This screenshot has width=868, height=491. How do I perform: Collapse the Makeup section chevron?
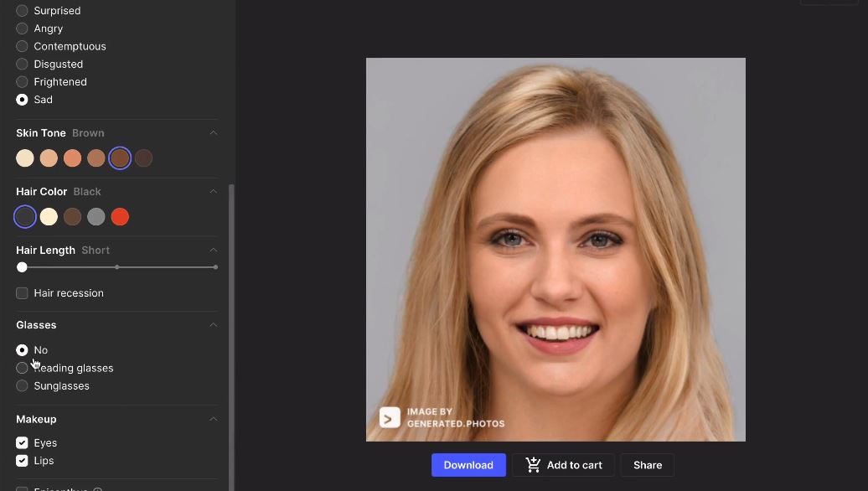pyautogui.click(x=213, y=419)
